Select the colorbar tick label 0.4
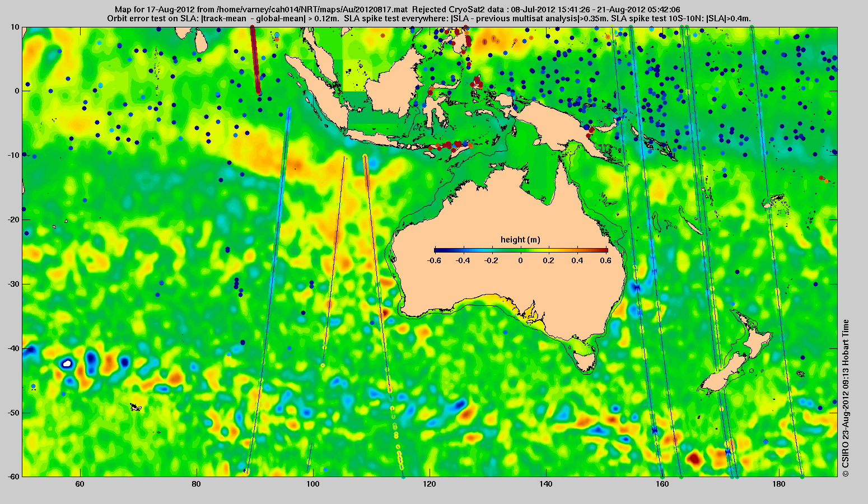 point(578,260)
